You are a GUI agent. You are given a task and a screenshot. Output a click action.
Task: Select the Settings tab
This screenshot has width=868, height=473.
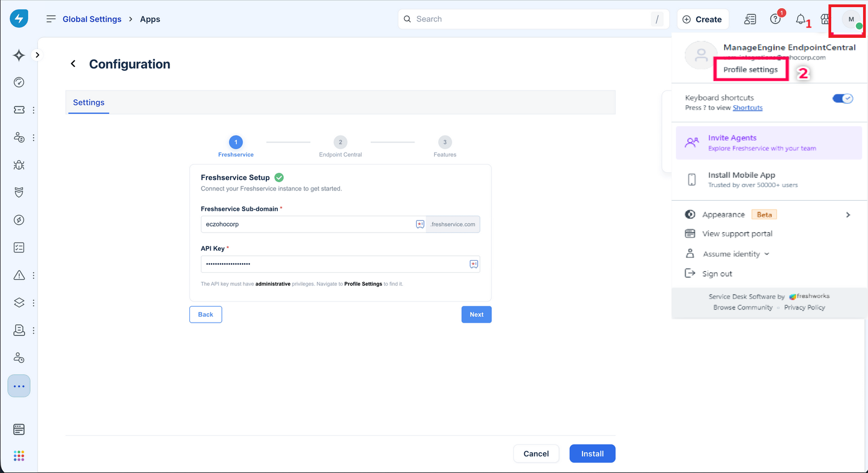tap(88, 103)
